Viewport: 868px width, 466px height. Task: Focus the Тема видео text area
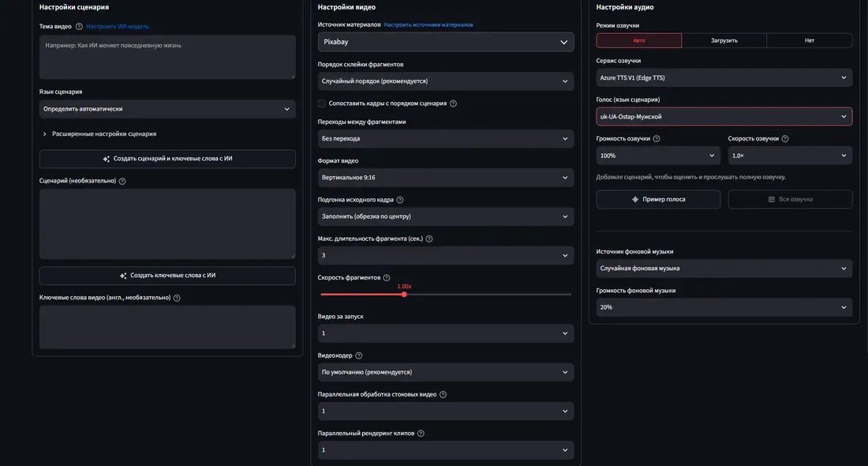coord(167,57)
